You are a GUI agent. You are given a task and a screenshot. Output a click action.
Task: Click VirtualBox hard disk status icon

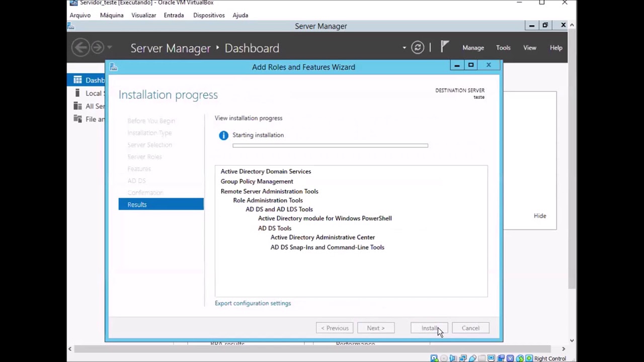click(x=434, y=358)
